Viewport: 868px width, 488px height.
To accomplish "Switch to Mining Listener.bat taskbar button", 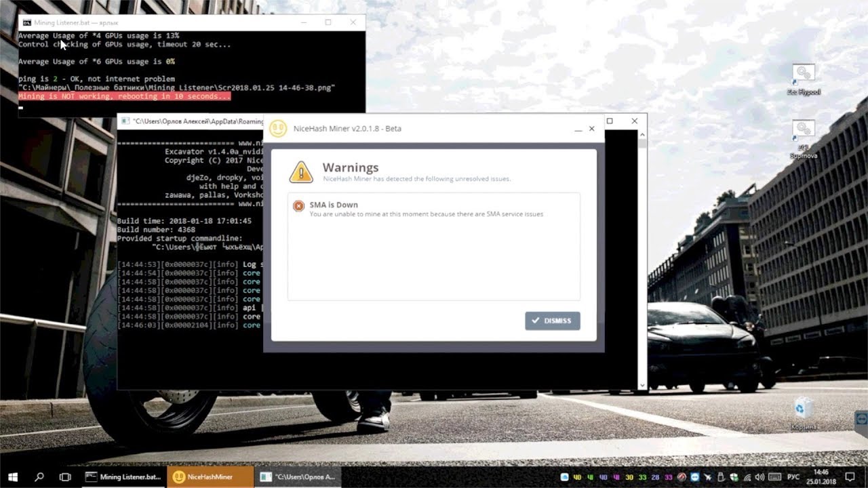I will click(x=123, y=477).
